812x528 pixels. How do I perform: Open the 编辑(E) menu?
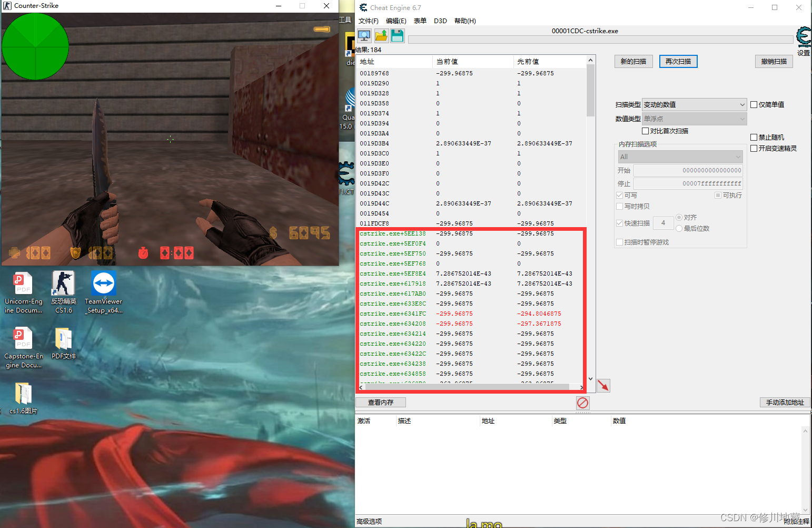point(396,21)
